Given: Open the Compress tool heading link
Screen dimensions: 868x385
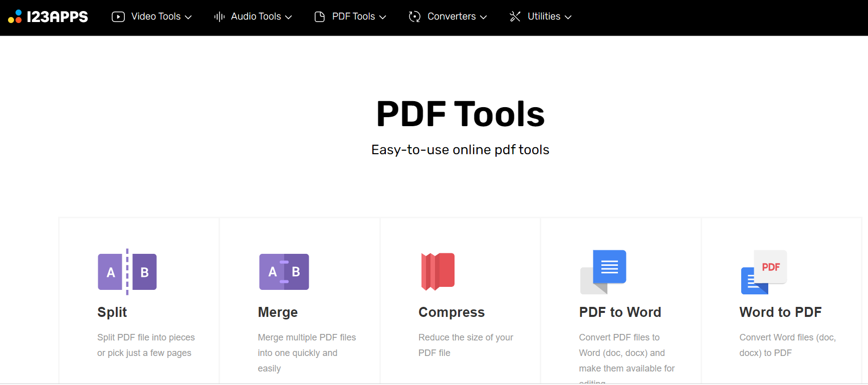Looking at the screenshot, I should point(452,312).
